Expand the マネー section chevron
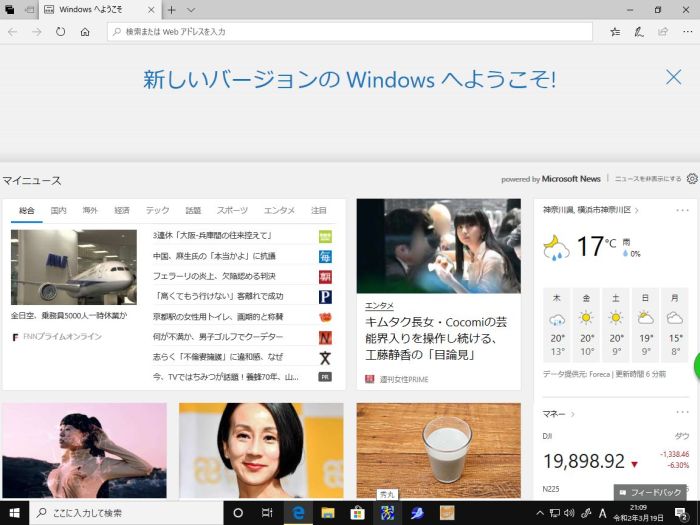700x525 pixels. point(573,413)
